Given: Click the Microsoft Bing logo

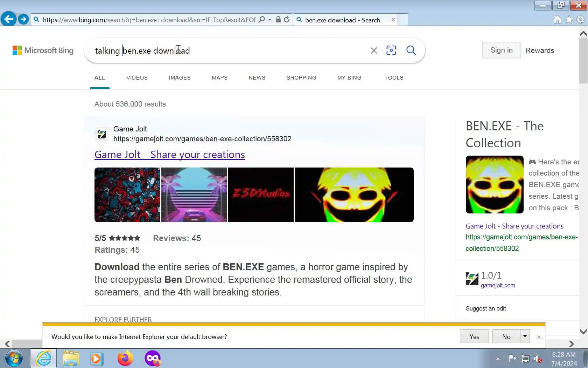Looking at the screenshot, I should click(x=43, y=50).
